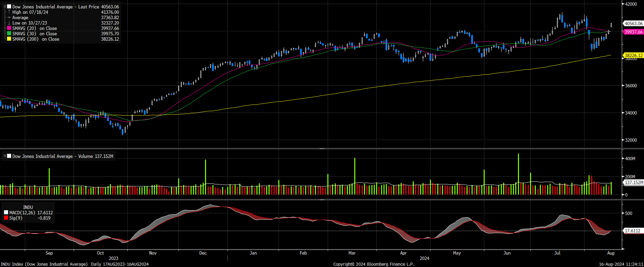This screenshot has width=644, height=267.
Task: Click the 34000 price axis label
Action: 631,113
